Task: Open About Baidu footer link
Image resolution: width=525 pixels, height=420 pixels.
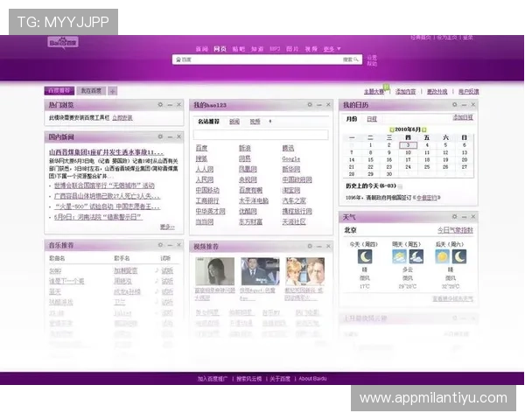Action: pos(312,379)
